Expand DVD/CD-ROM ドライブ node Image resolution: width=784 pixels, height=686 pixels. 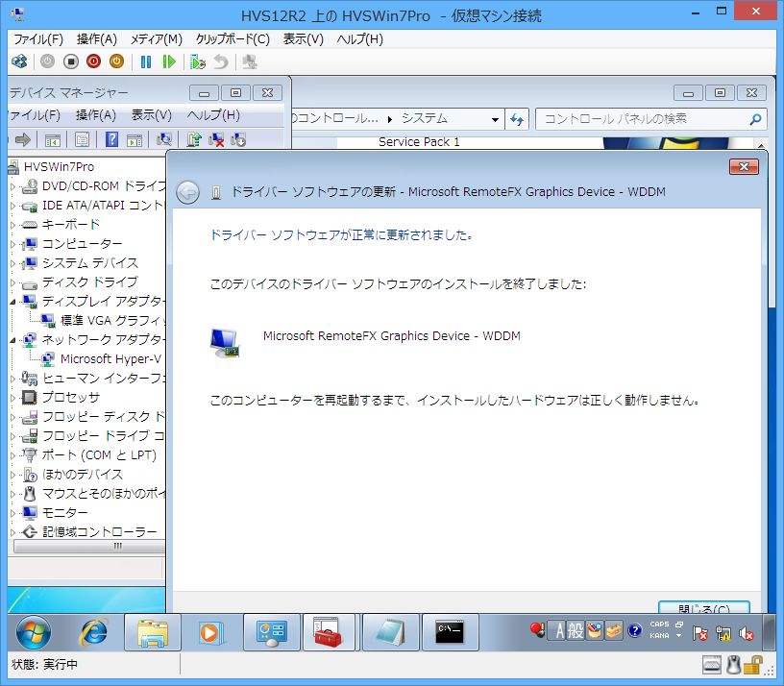[x=13, y=186]
